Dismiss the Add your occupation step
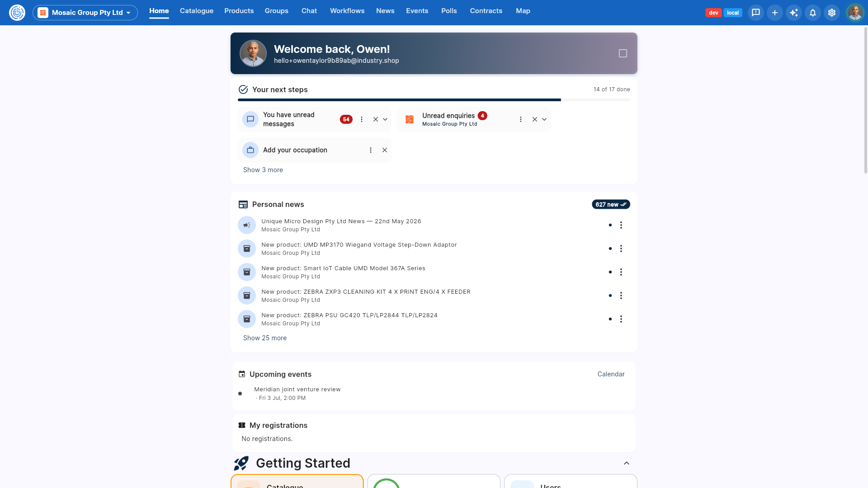 [385, 150]
